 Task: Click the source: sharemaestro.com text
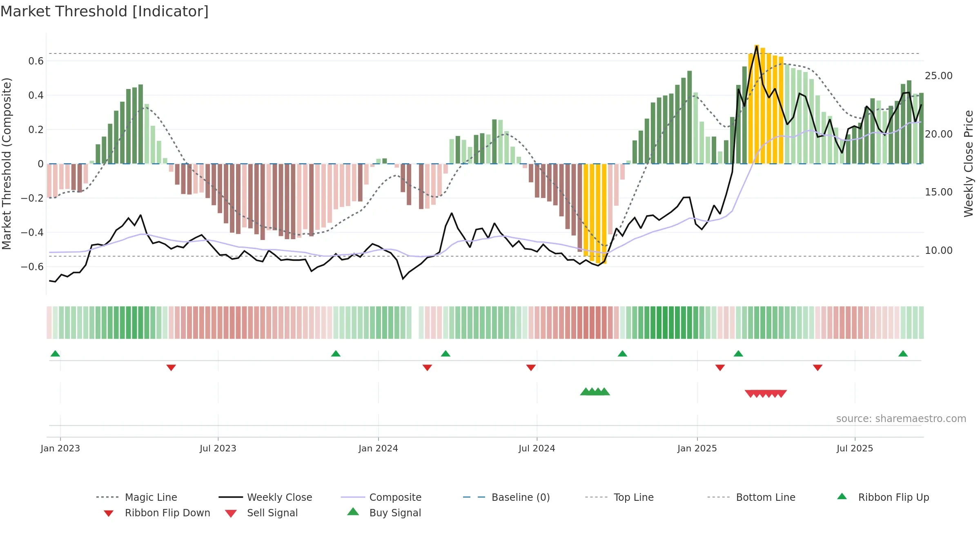[x=901, y=419]
